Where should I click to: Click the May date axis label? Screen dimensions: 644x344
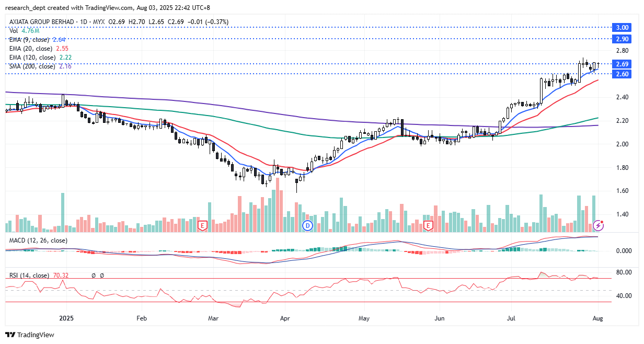click(x=364, y=318)
